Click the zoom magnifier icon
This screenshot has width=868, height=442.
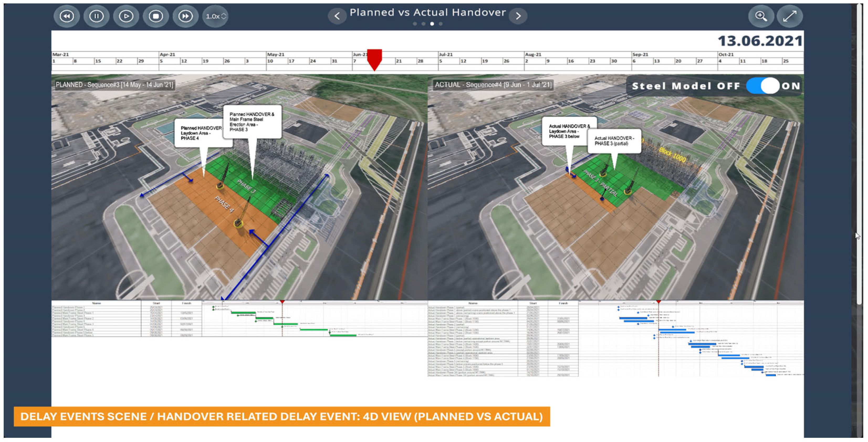click(x=761, y=16)
